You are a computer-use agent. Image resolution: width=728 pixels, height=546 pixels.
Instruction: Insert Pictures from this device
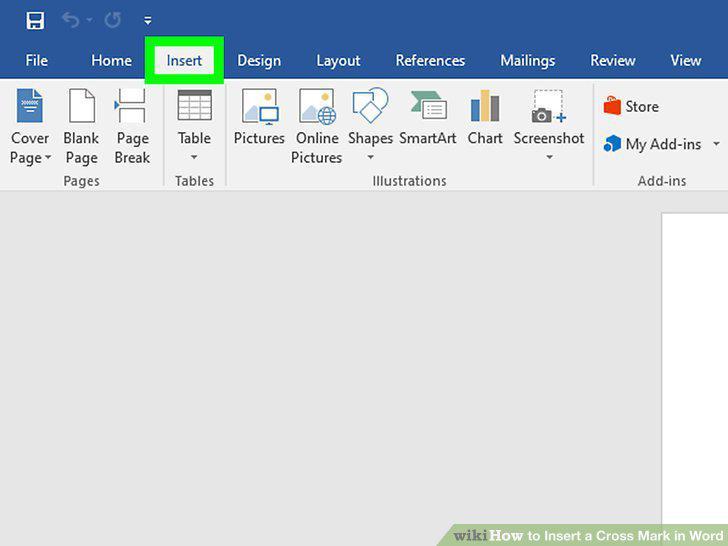(259, 117)
